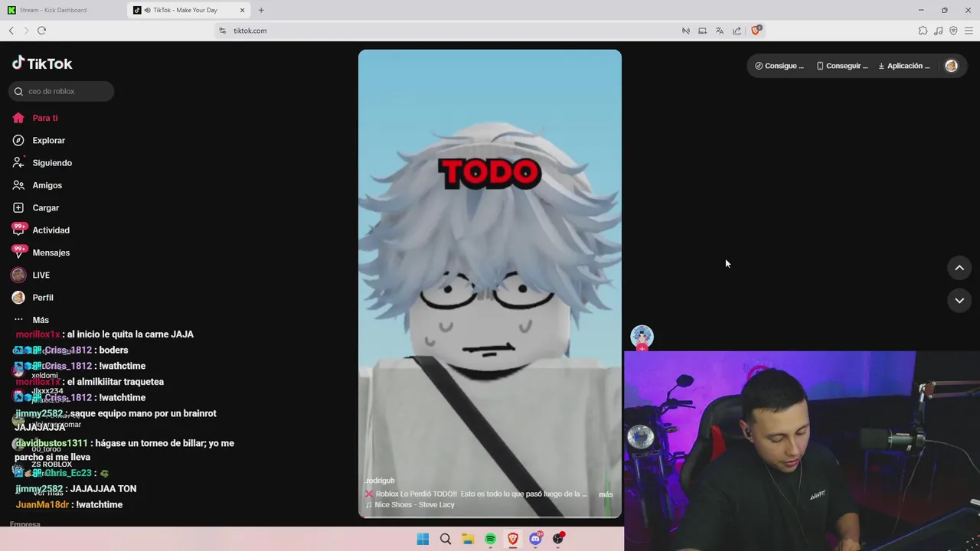The image size is (980, 551).
Task: Open the Brave Shields lion icon
Action: tap(756, 30)
